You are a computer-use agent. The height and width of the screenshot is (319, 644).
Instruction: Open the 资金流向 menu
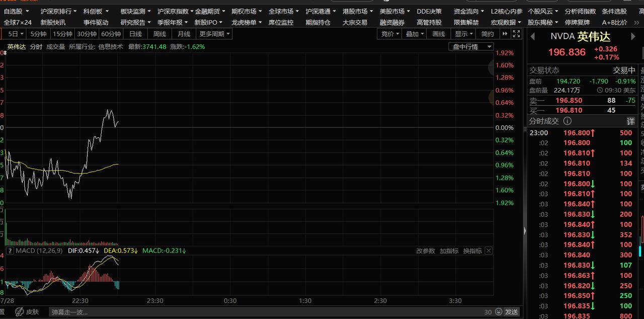tap(469, 11)
